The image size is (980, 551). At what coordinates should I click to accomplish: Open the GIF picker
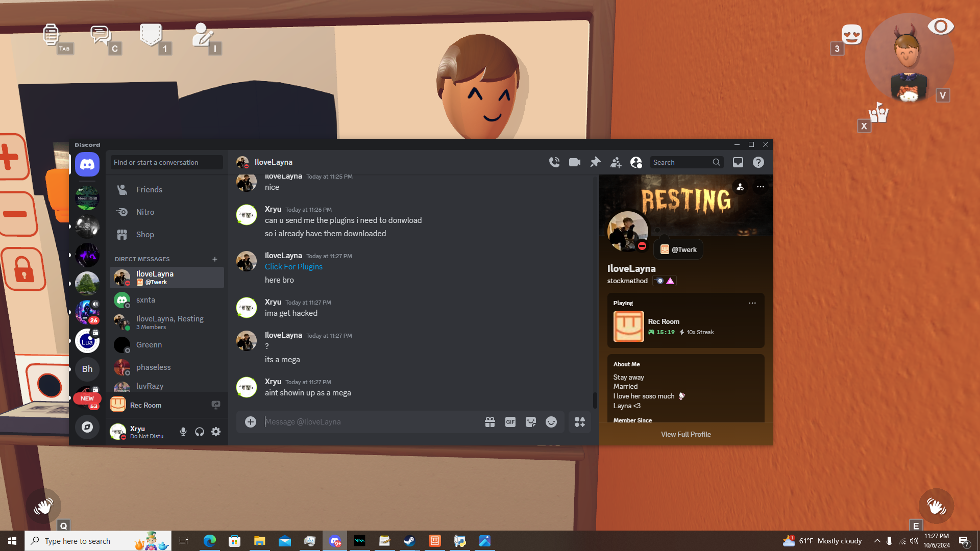pyautogui.click(x=510, y=422)
